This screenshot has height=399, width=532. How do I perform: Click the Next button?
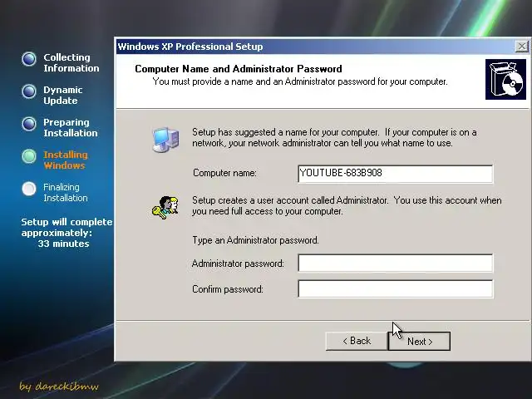tap(419, 341)
